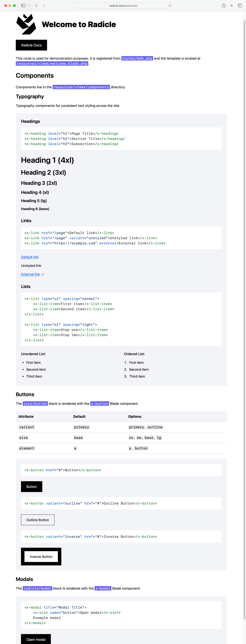Open the External link
This screenshot has width=246, height=644.
30,274
